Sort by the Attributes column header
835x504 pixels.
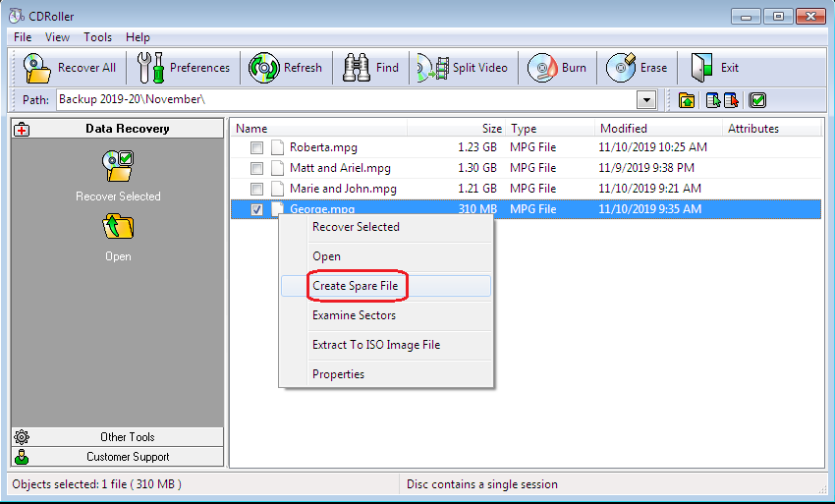771,129
